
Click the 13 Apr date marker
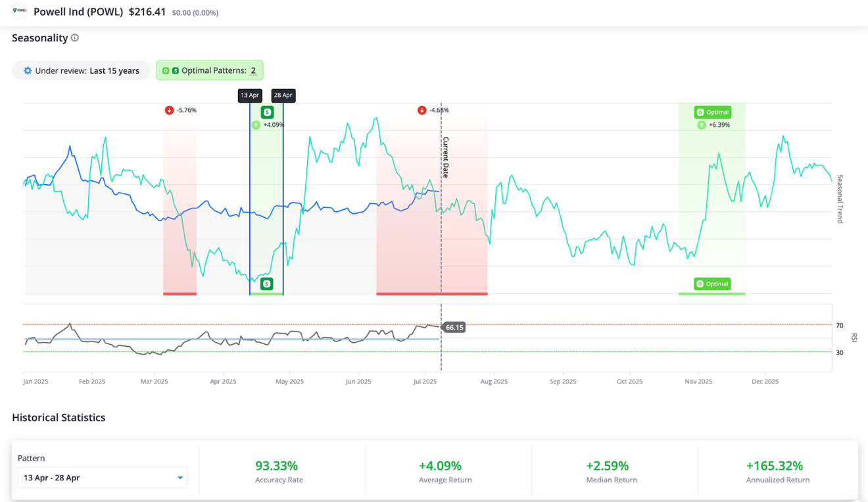coord(250,95)
